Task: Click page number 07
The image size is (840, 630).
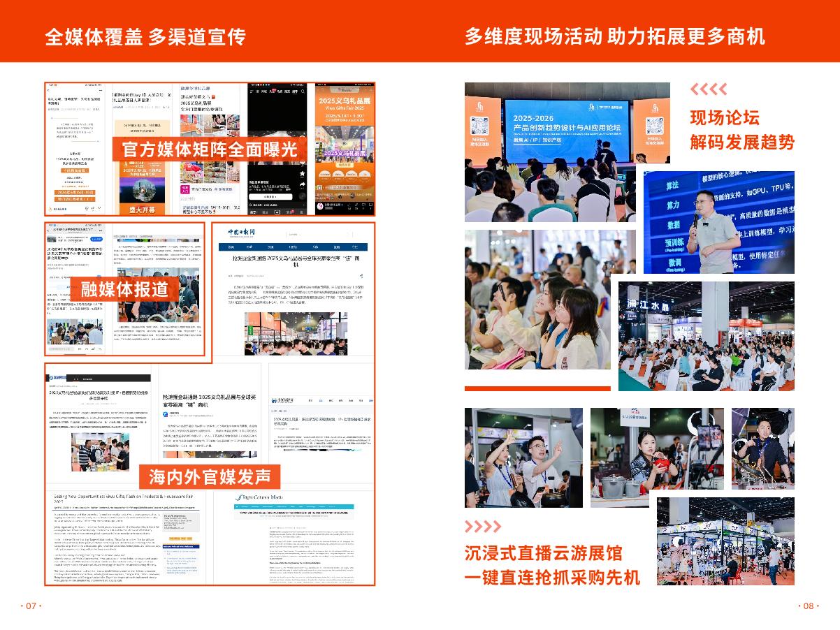Action: pyautogui.click(x=31, y=606)
